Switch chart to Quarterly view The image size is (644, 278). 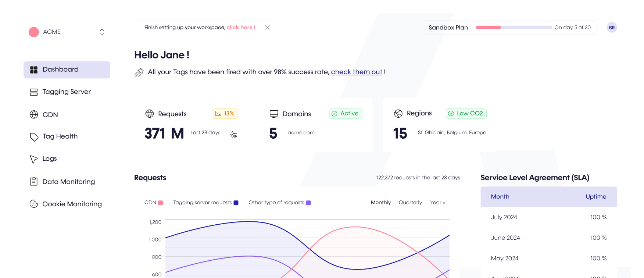(x=410, y=203)
